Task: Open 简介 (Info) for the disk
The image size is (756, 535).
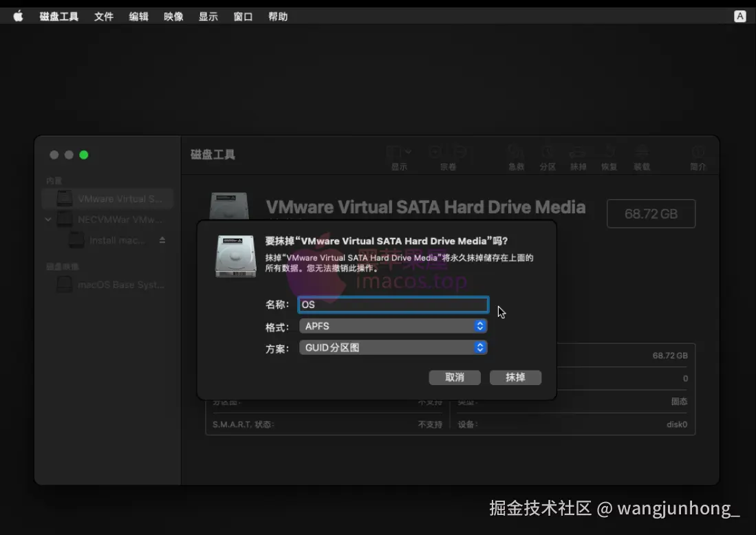Action: click(698, 155)
